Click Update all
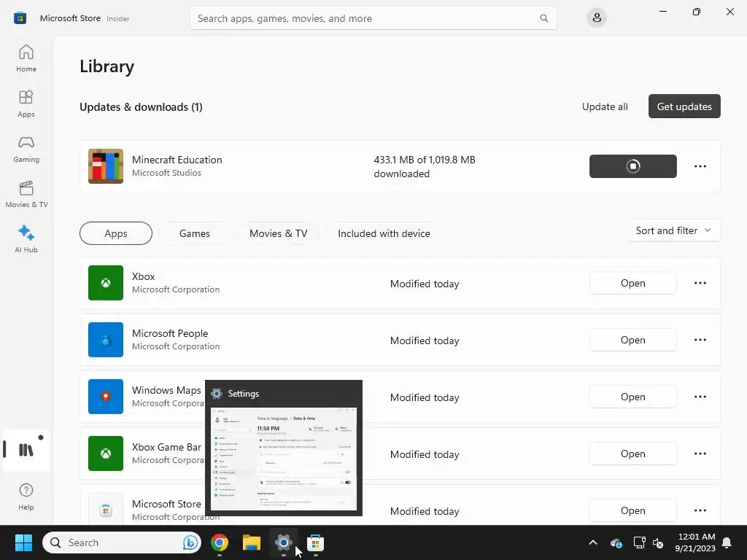The height and width of the screenshot is (560, 747). pos(605,106)
